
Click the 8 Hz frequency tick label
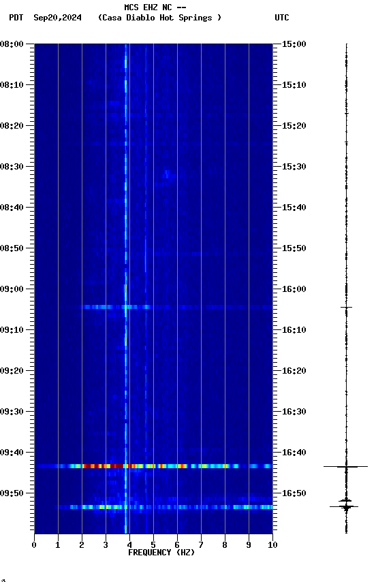(x=225, y=545)
